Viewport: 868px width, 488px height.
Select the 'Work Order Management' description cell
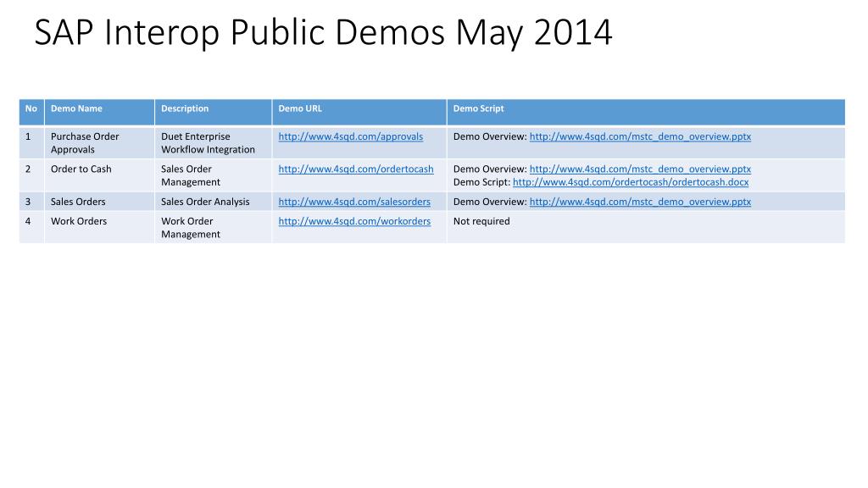point(213,227)
